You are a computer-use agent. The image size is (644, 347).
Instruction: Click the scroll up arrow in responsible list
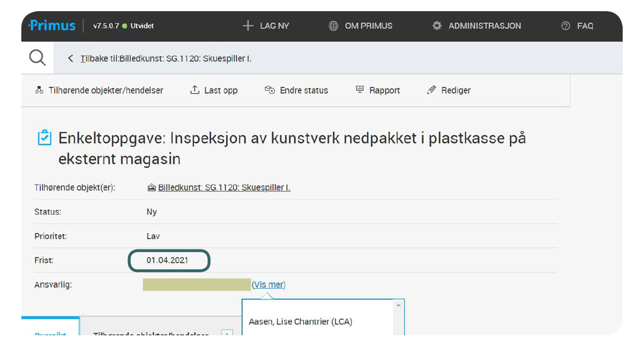pos(398,305)
